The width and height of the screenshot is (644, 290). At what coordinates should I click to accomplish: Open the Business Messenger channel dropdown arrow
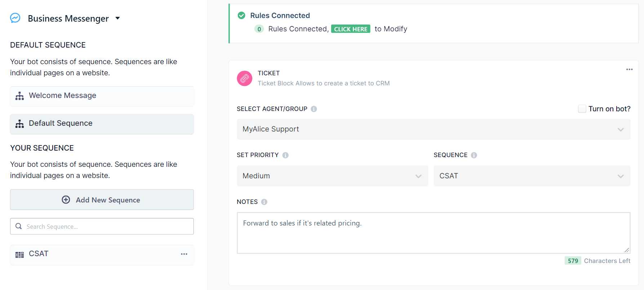point(117,18)
